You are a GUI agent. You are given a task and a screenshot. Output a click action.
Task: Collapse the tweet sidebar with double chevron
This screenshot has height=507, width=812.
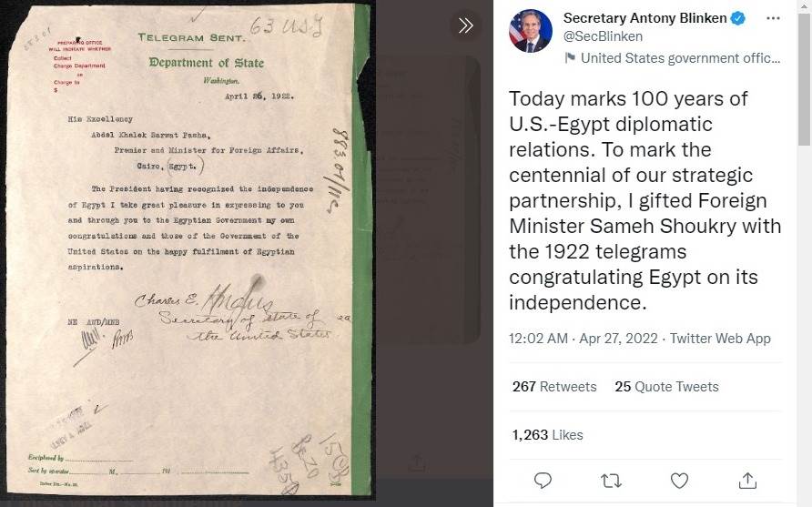pos(465,25)
